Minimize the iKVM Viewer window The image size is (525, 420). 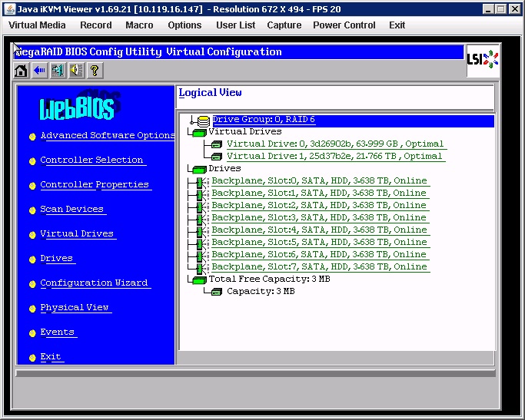tap(488, 9)
